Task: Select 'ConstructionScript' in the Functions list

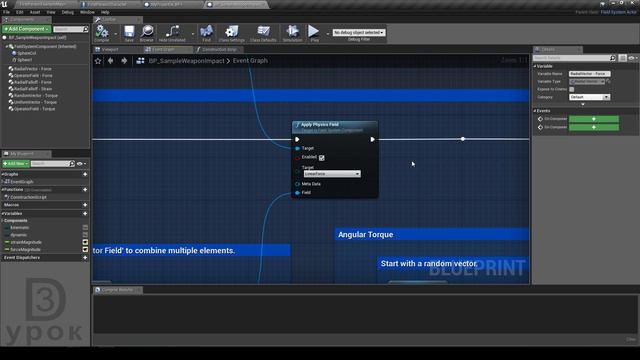Action: (x=28, y=197)
